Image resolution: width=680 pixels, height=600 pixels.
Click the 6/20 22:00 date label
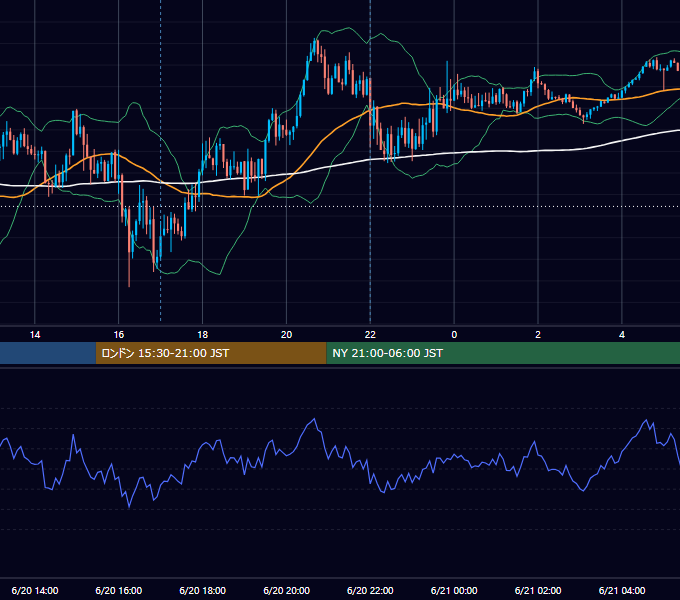point(370,590)
